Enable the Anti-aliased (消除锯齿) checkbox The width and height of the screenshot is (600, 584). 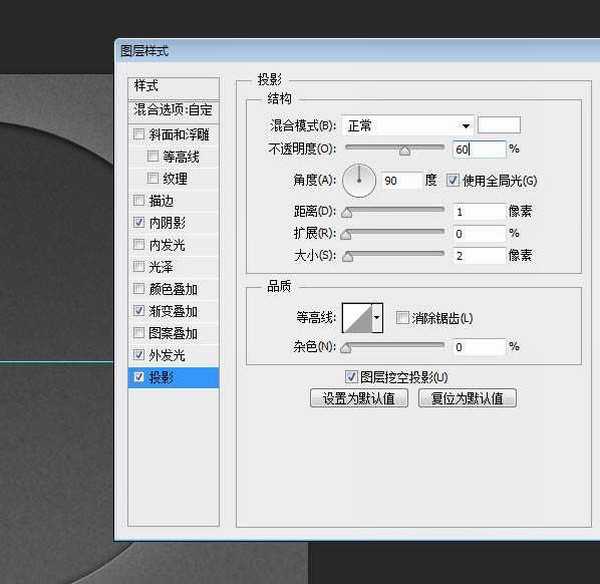coord(402,318)
